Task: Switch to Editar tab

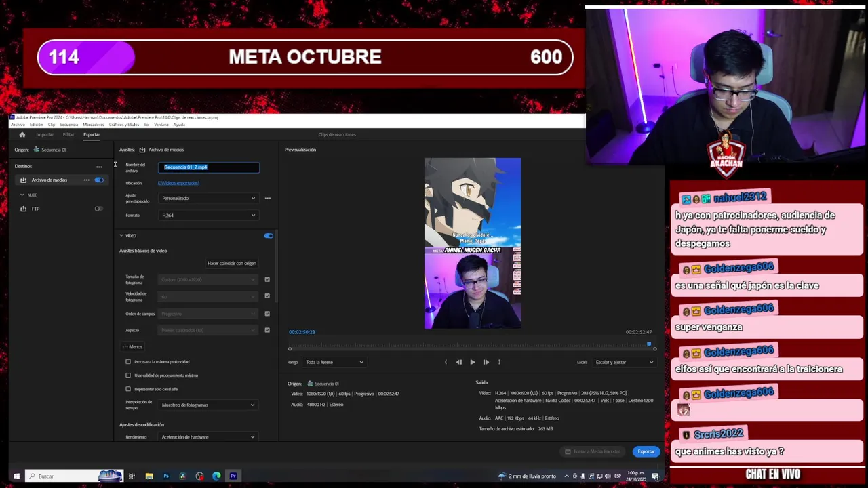Action: click(x=68, y=134)
